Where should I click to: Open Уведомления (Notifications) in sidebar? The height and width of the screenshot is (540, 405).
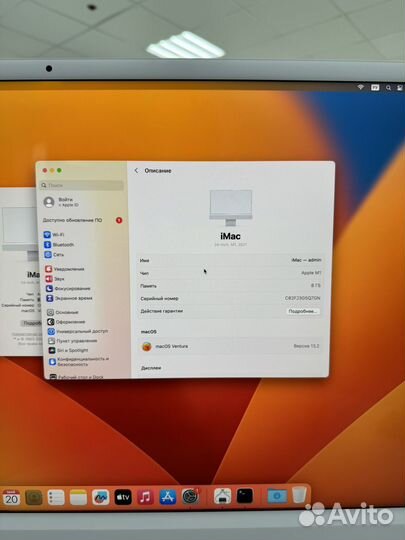[65, 269]
